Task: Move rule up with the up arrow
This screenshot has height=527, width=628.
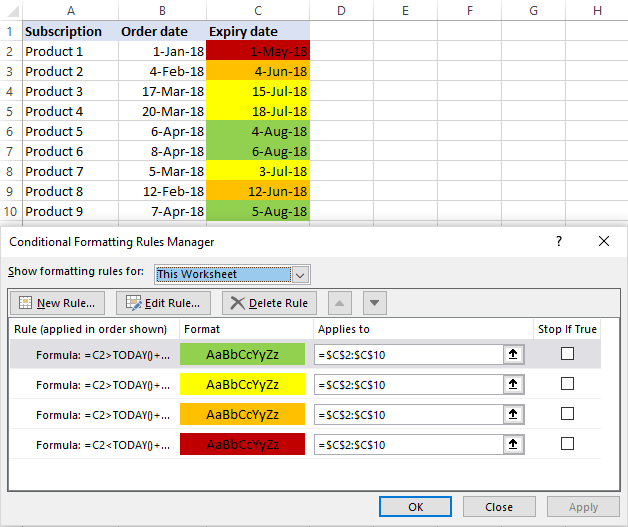Action: click(340, 303)
